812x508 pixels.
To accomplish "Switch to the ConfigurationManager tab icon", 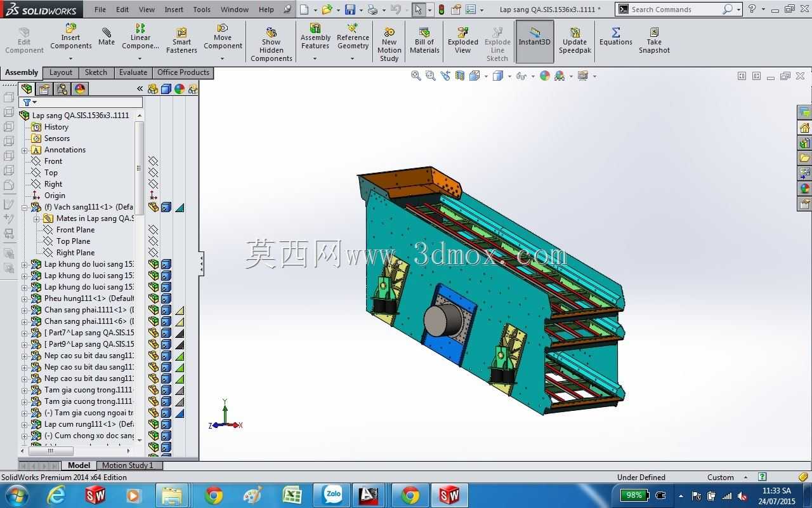I will tap(62, 89).
